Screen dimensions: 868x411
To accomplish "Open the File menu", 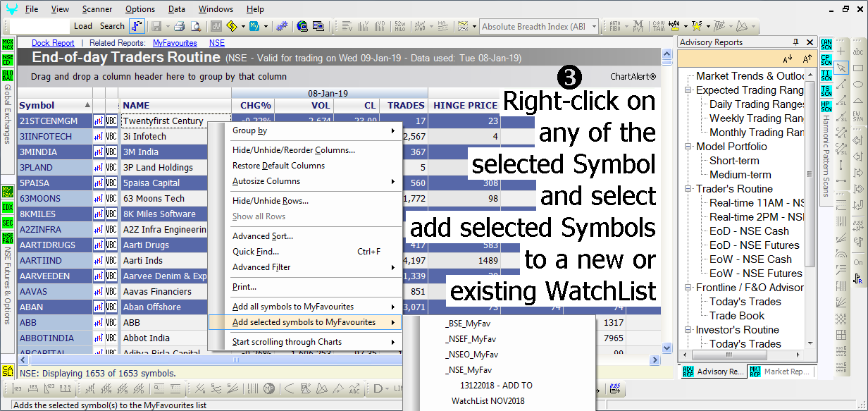I will (x=32, y=9).
